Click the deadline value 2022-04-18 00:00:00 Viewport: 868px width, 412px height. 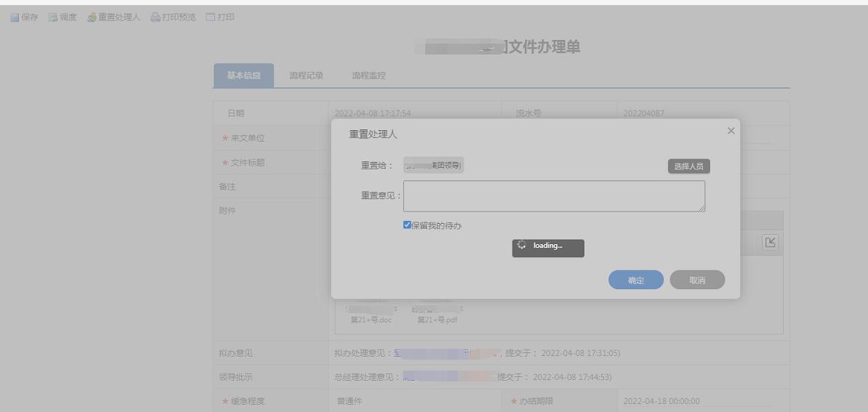(x=662, y=401)
